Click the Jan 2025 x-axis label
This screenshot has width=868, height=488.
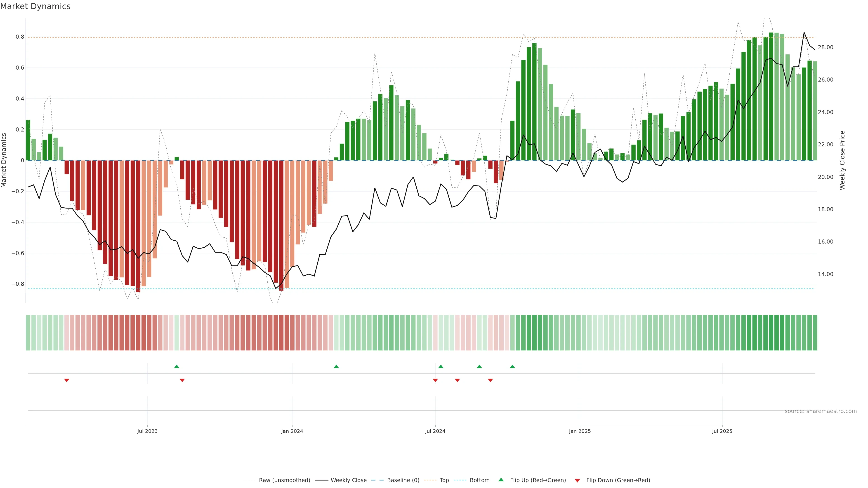(x=580, y=431)
